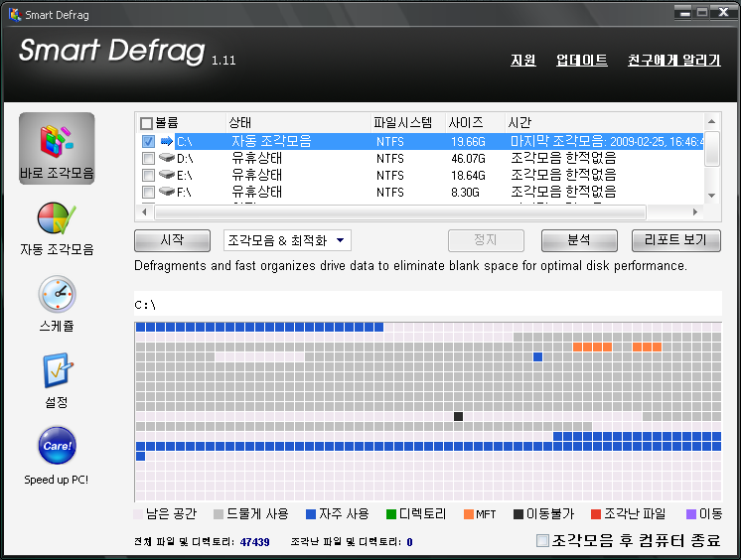
Task: Click the 디렉토리 green legend swatch
Action: click(x=390, y=514)
